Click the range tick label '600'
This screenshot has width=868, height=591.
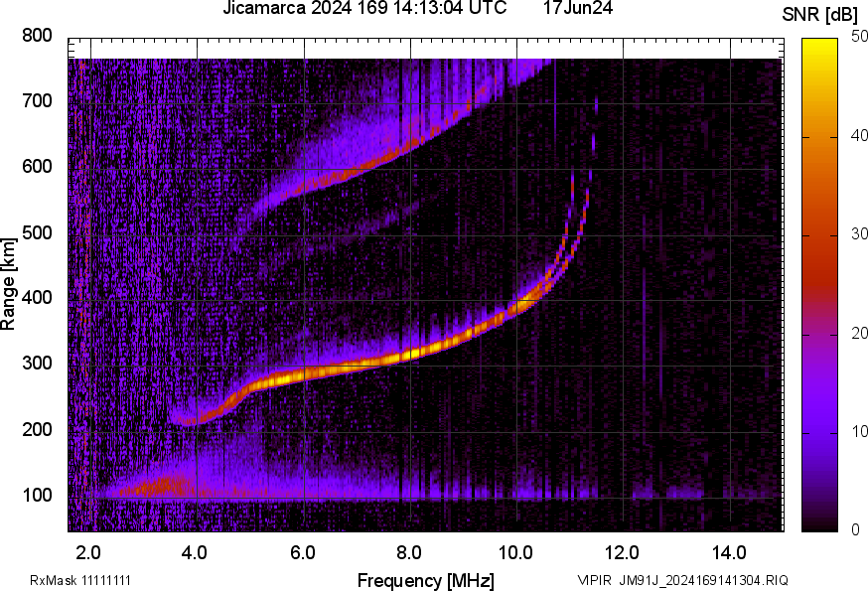[37, 166]
